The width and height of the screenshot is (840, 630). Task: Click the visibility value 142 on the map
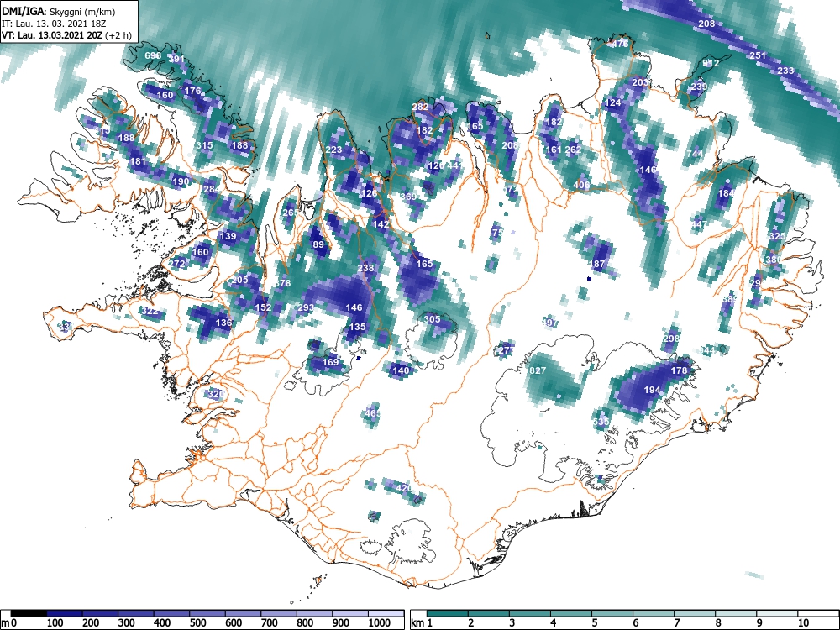point(381,224)
